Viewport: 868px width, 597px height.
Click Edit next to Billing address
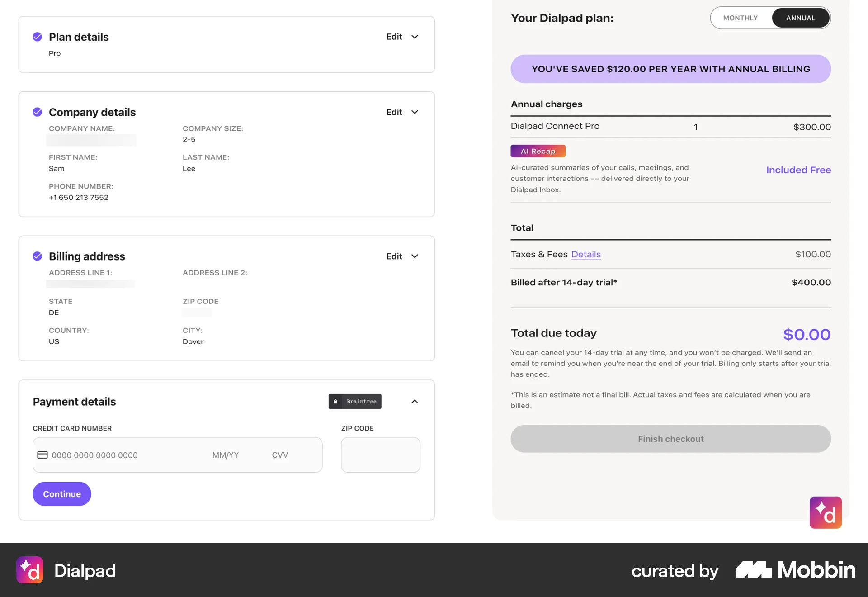(393, 256)
